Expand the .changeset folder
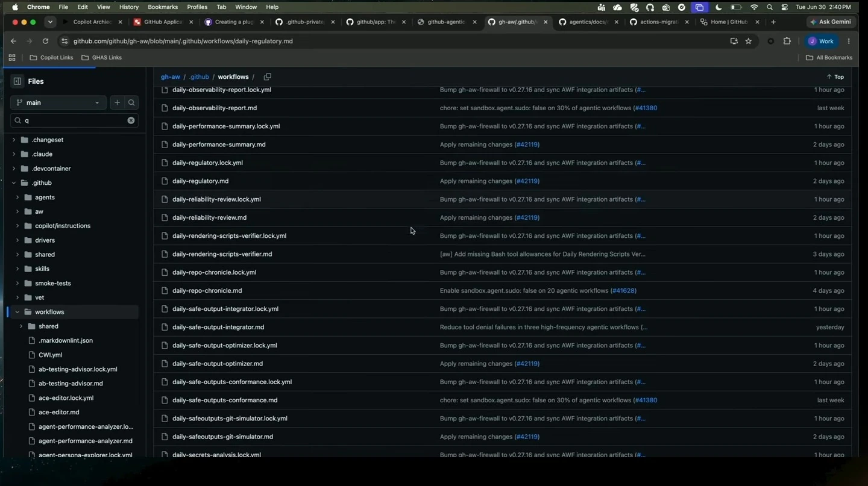The height and width of the screenshot is (486, 868). pyautogui.click(x=14, y=140)
